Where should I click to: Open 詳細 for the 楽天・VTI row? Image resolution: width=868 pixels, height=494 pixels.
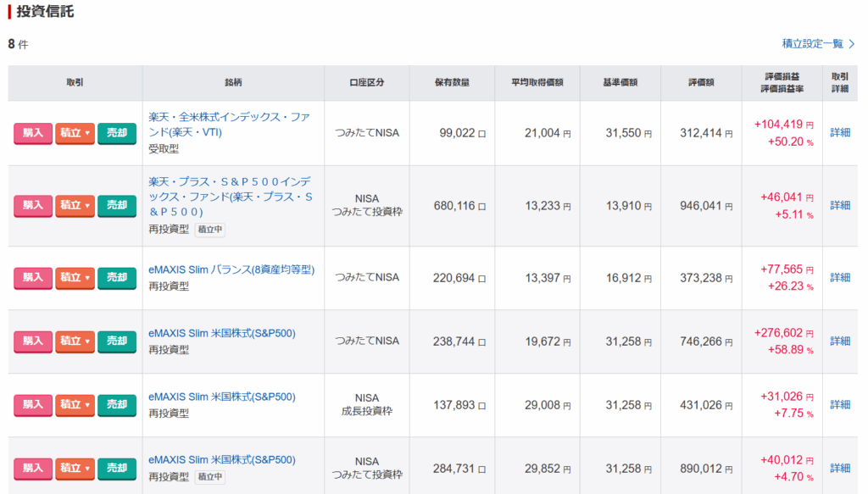840,133
